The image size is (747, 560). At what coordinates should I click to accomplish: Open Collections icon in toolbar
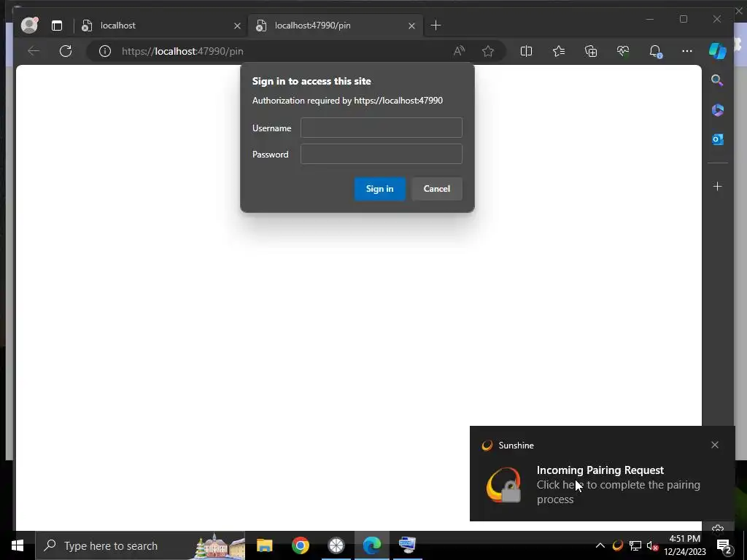click(591, 51)
